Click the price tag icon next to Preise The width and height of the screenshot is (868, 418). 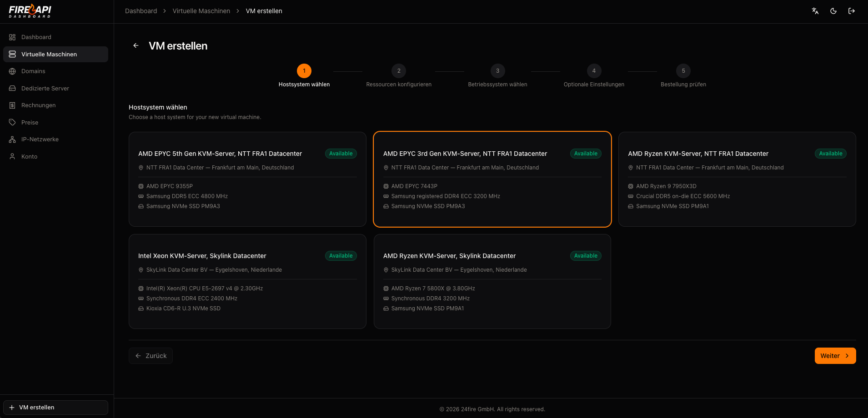[x=12, y=122]
